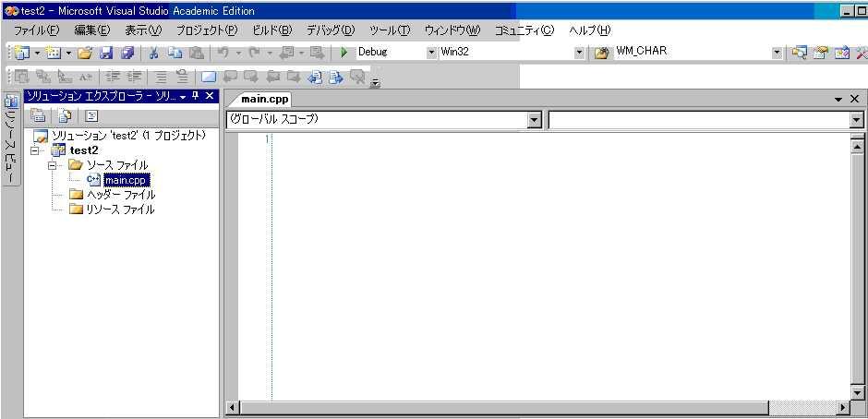Click the Redo arrow icon
The image size is (868, 419).
255,53
